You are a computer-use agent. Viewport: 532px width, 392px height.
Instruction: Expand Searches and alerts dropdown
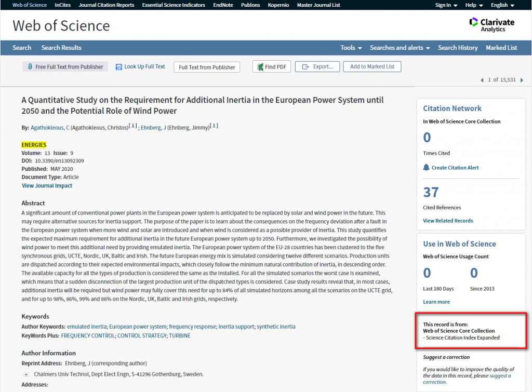coord(400,48)
